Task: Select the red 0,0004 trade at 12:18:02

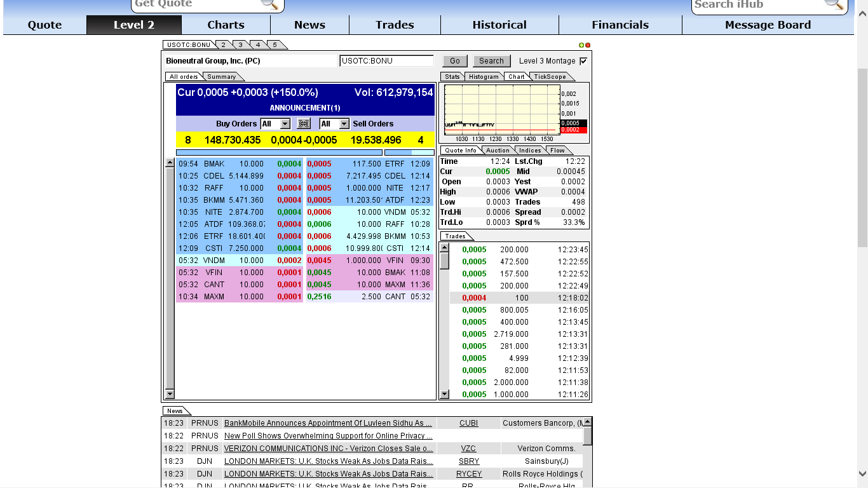Action: click(519, 298)
